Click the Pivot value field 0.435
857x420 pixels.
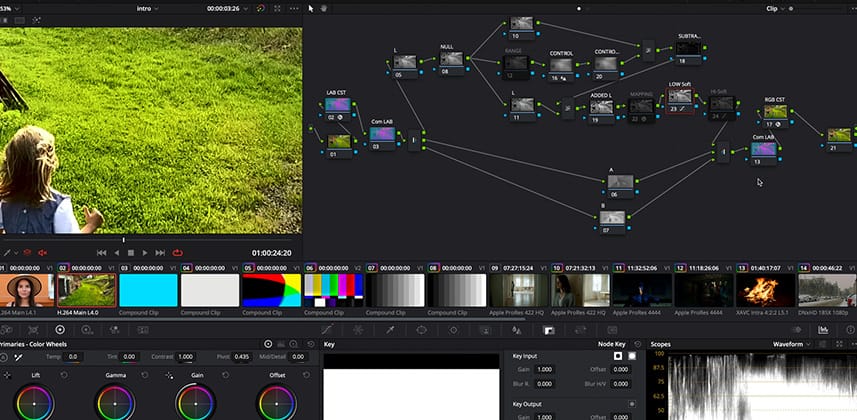click(x=242, y=357)
